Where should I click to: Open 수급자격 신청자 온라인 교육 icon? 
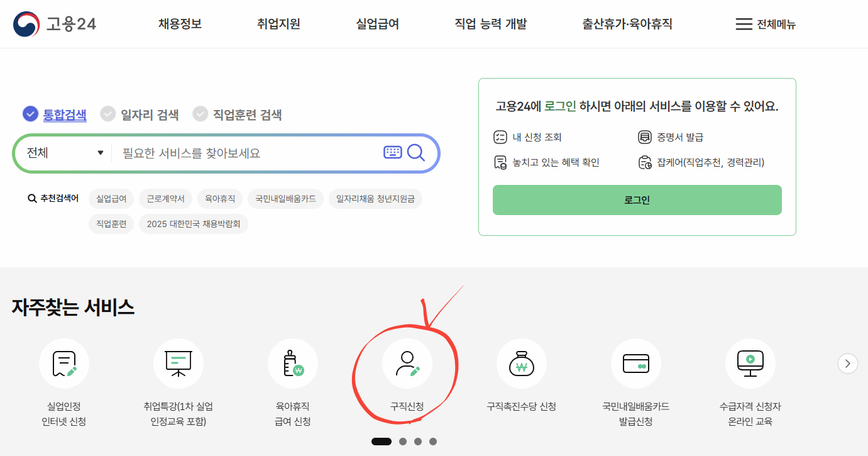click(750, 364)
